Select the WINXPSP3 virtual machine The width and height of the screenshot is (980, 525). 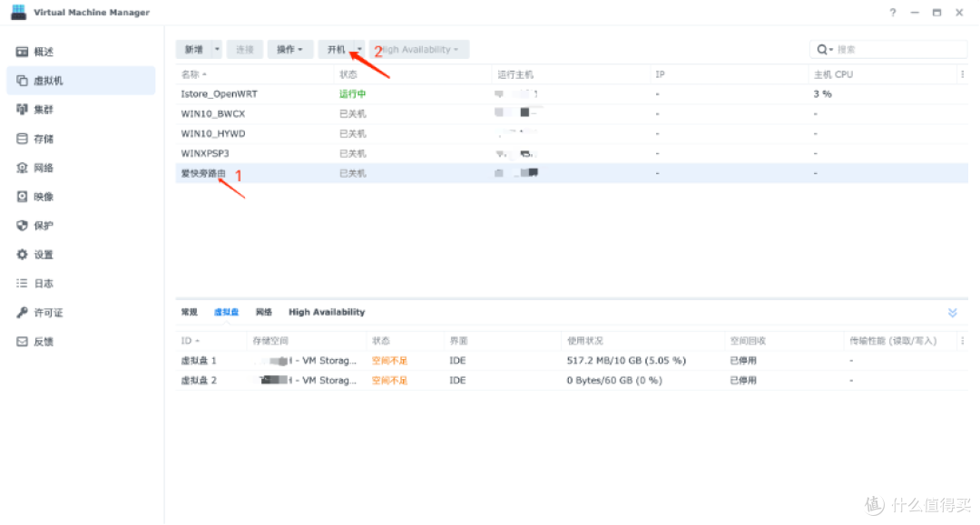click(572, 153)
